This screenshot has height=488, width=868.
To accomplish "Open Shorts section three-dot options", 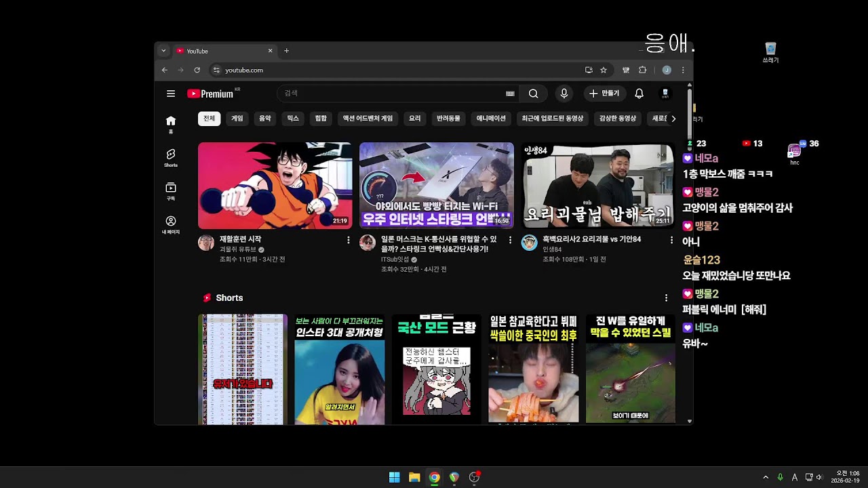I will [666, 298].
